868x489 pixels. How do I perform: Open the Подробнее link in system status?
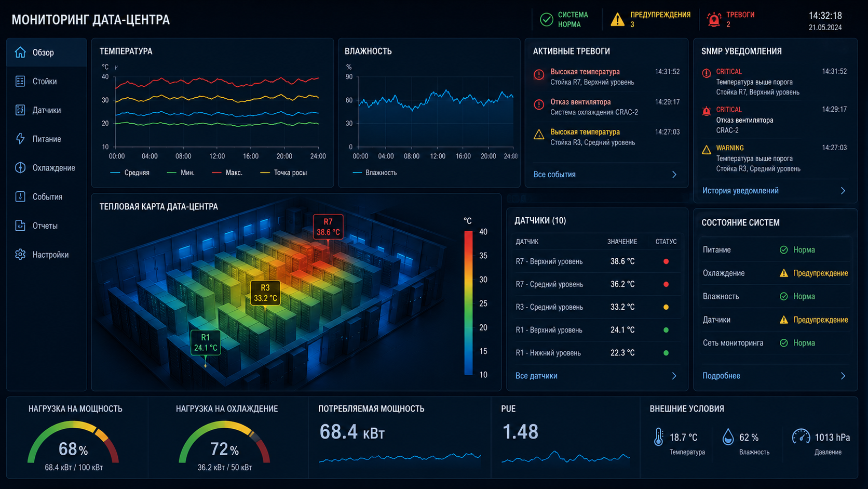tap(721, 376)
